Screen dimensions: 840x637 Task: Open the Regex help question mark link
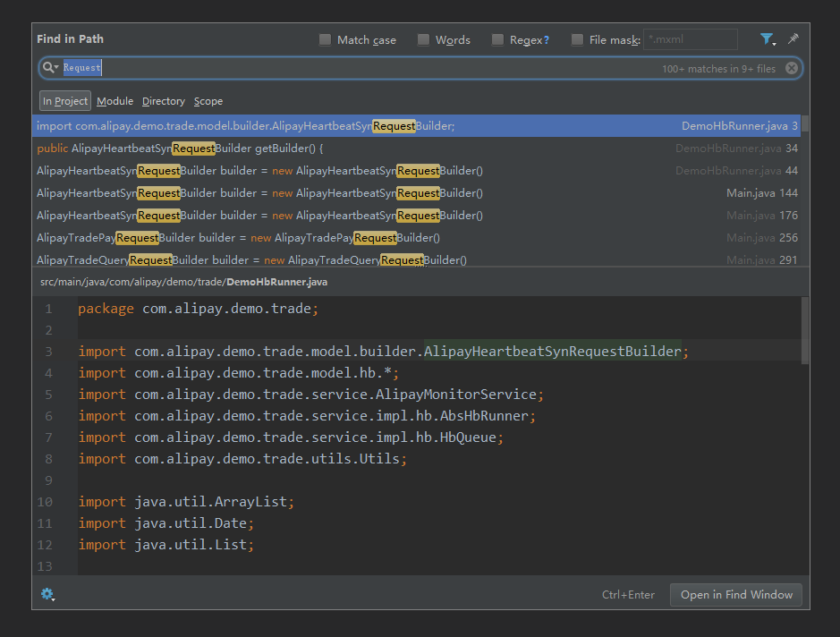tap(546, 40)
